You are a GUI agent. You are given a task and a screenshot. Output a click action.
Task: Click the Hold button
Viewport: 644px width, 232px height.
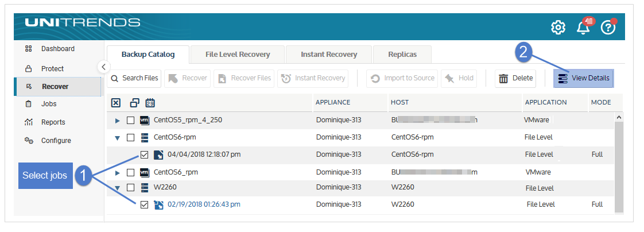(459, 78)
